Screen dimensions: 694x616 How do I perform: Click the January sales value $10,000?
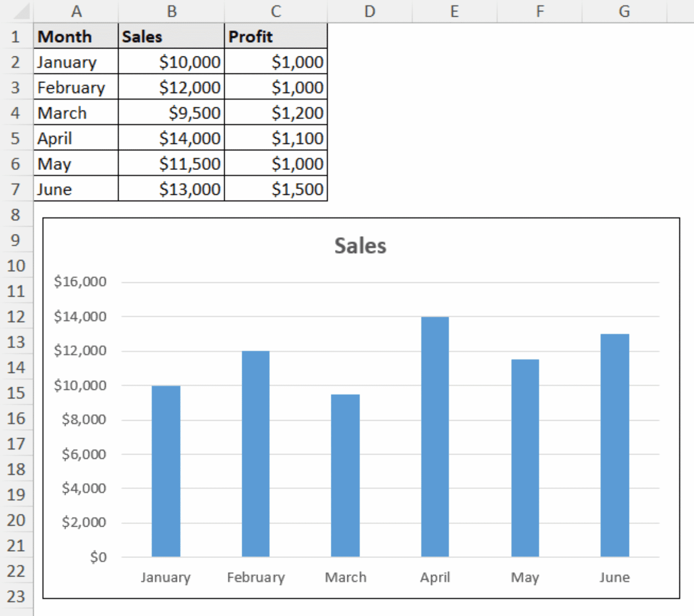pyautogui.click(x=188, y=61)
